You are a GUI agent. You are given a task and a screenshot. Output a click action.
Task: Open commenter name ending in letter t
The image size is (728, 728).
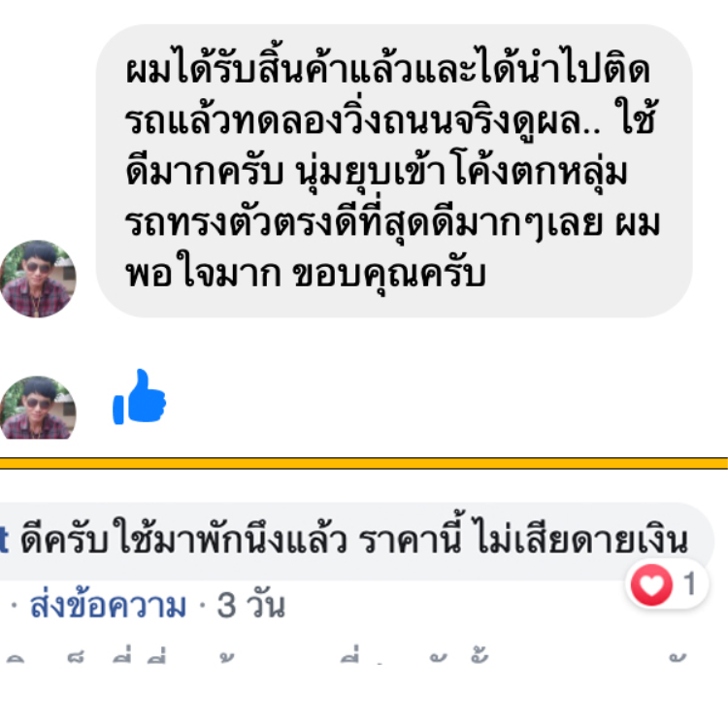point(4,541)
